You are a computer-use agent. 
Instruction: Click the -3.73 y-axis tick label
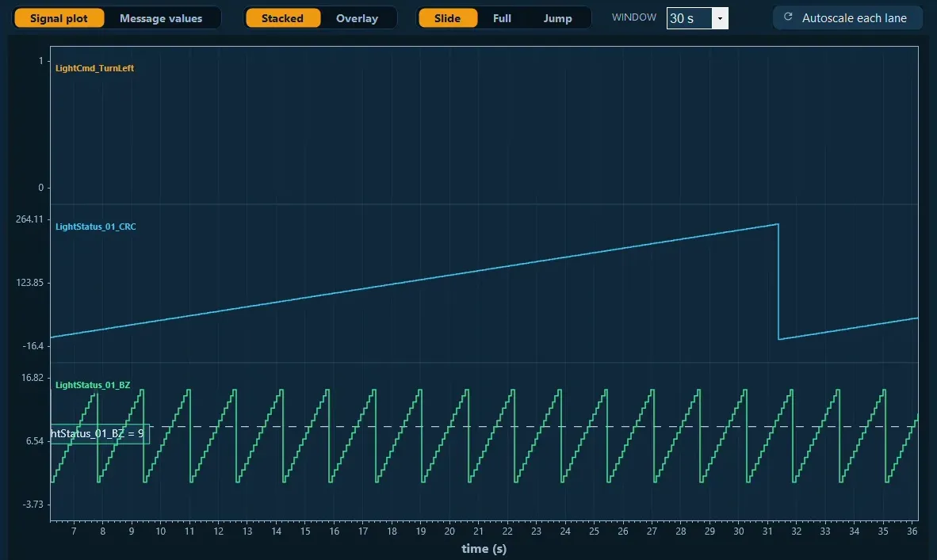coord(33,505)
